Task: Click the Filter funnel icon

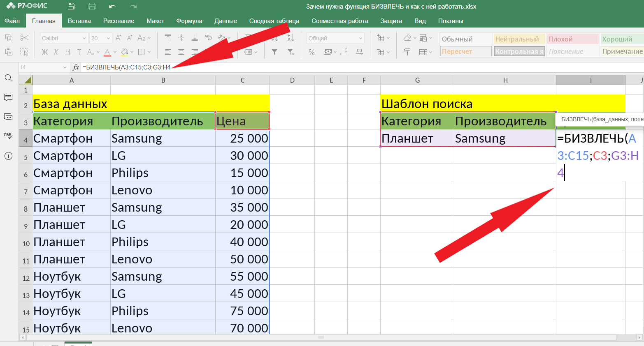Action: coord(274,52)
